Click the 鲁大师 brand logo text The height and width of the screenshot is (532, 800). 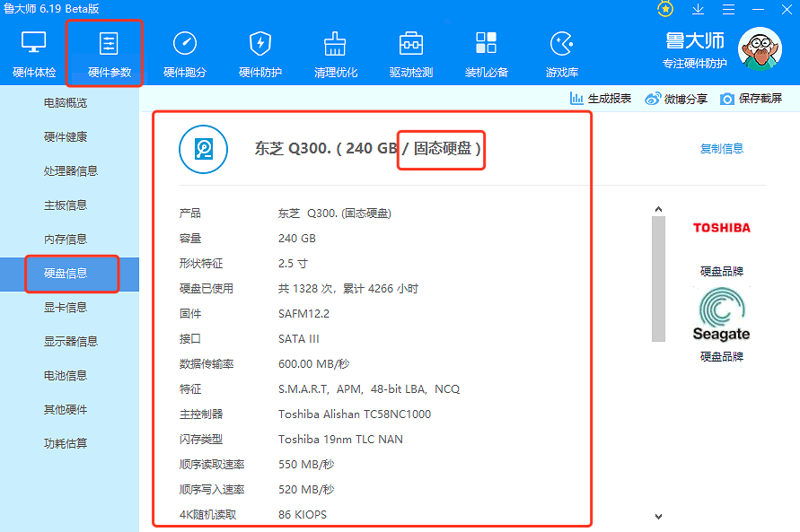(694, 40)
